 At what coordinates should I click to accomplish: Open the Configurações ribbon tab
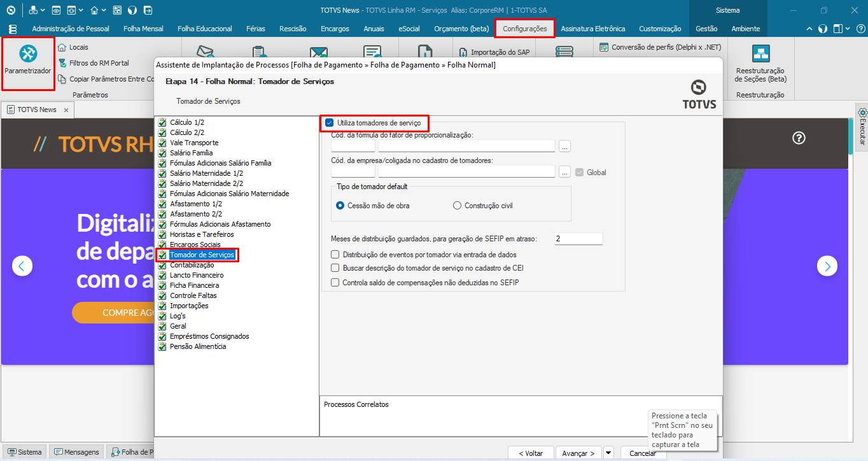524,29
